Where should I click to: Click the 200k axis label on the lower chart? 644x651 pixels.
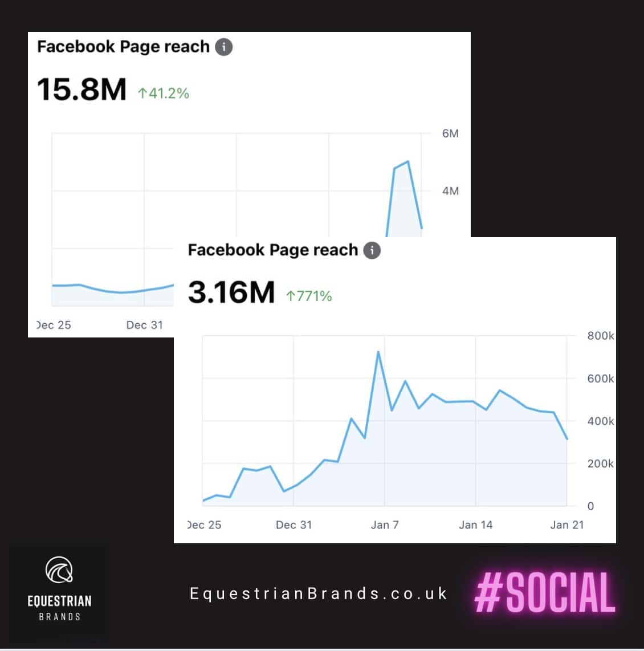[x=601, y=463]
